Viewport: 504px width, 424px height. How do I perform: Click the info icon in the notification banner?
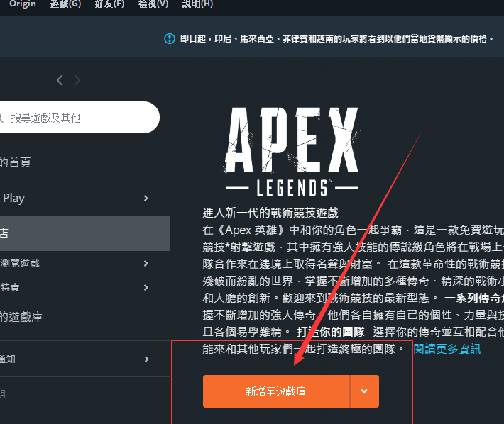coord(169,38)
